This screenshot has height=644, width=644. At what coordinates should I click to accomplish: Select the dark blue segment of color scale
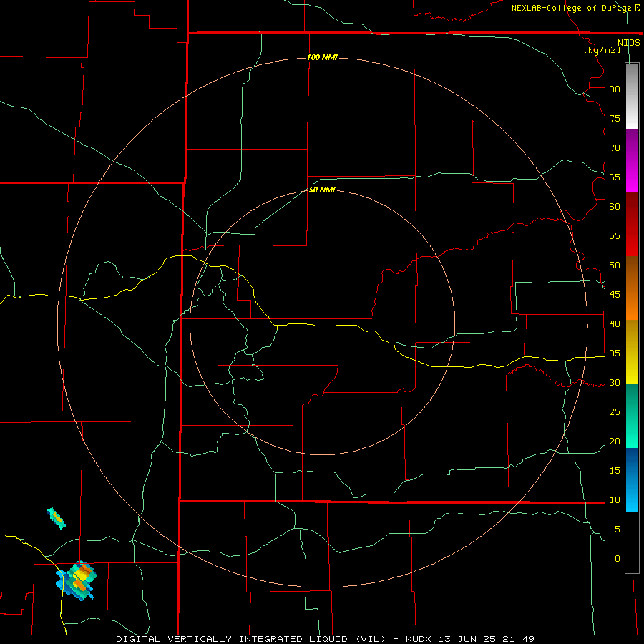click(632, 479)
